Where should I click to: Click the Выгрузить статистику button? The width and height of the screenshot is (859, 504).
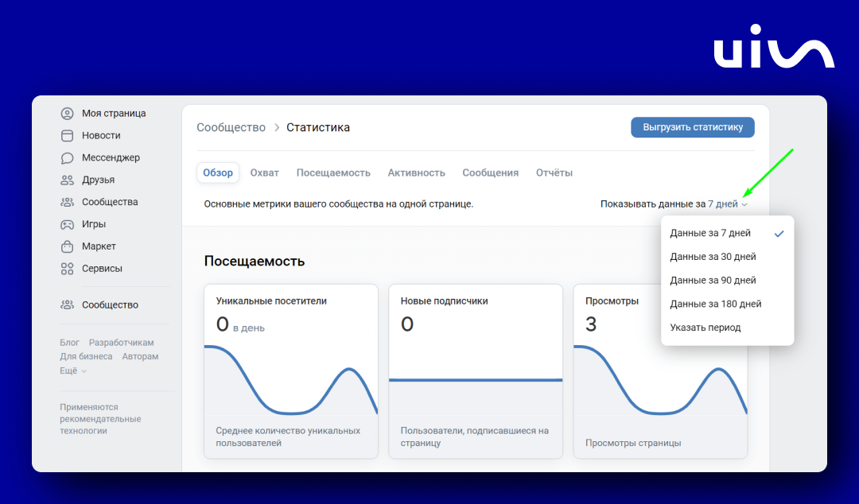pos(693,127)
